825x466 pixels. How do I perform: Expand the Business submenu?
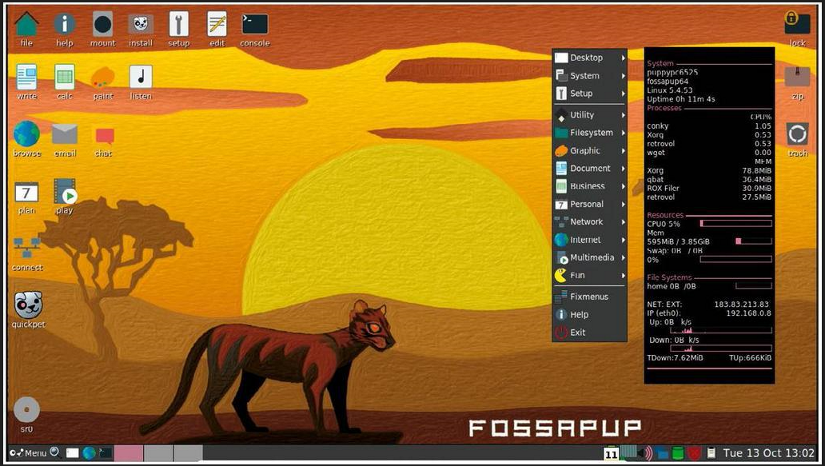pos(590,186)
